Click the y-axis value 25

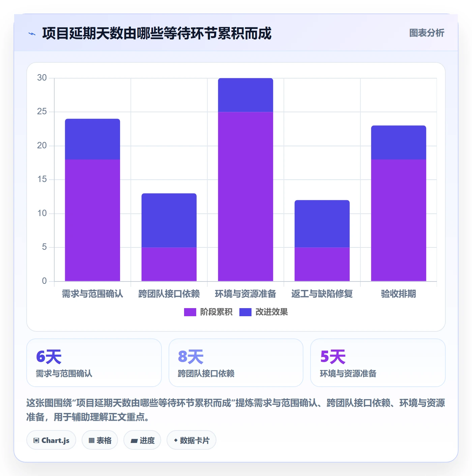(42, 112)
